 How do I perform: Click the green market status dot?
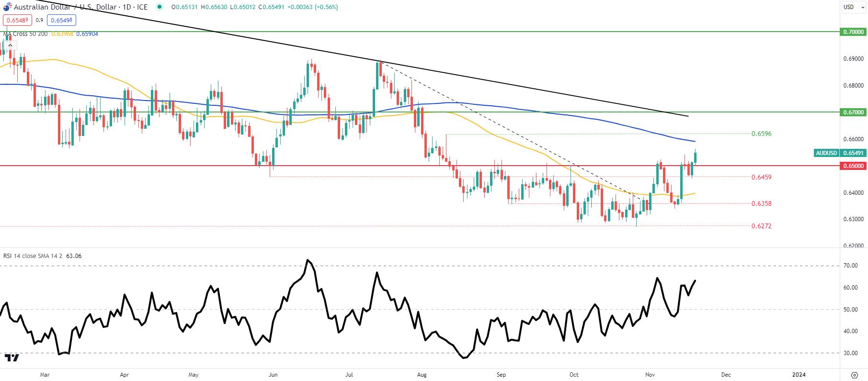[160, 7]
